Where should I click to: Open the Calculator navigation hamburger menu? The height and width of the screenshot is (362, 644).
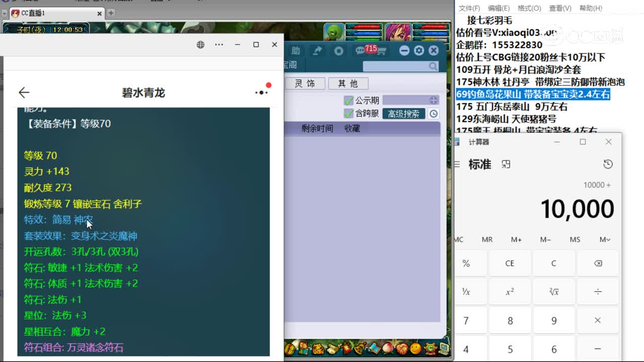[x=456, y=164]
